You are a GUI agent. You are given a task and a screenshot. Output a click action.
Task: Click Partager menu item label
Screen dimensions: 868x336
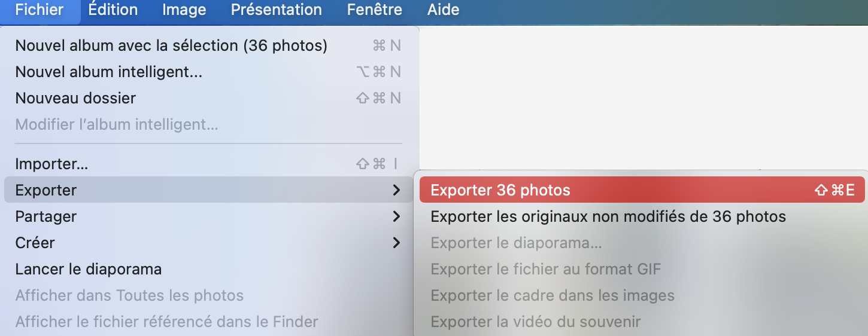[46, 216]
